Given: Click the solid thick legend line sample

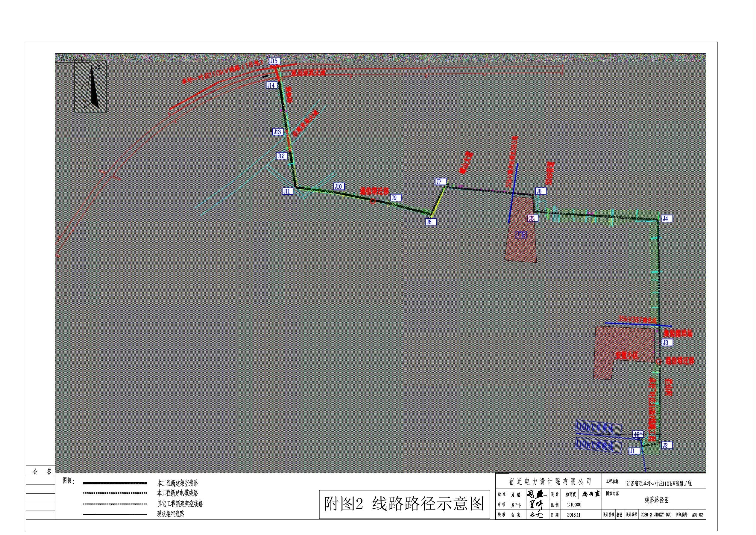Looking at the screenshot, I should (115, 483).
